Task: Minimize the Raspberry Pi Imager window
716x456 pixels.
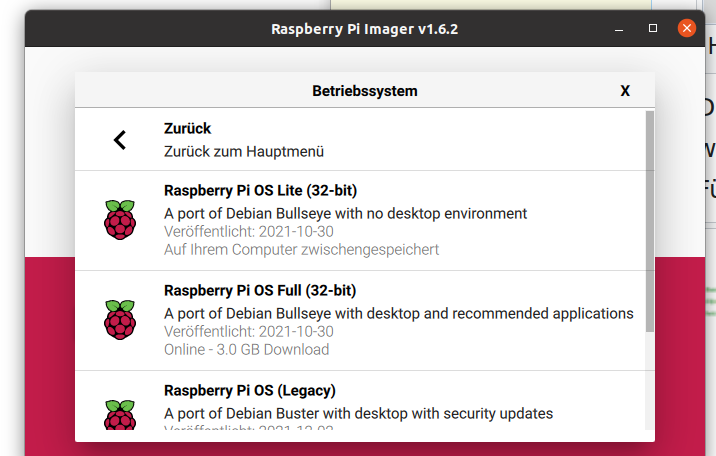Action: coord(618,28)
